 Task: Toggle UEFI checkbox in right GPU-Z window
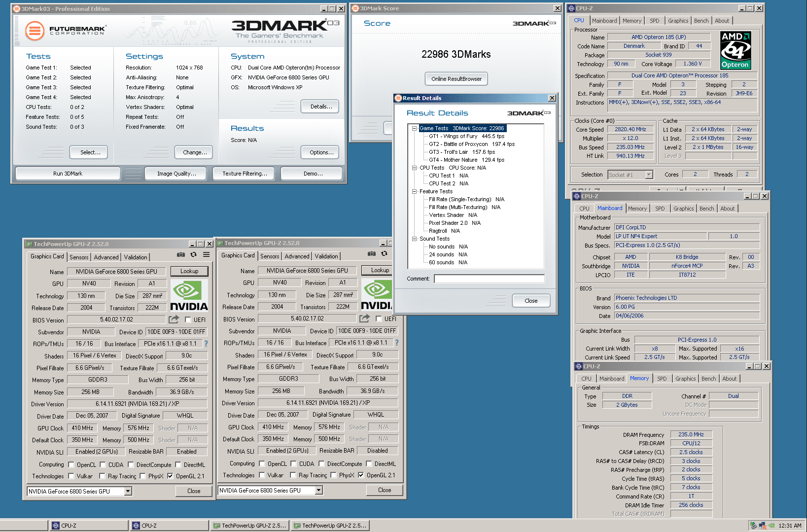point(379,319)
